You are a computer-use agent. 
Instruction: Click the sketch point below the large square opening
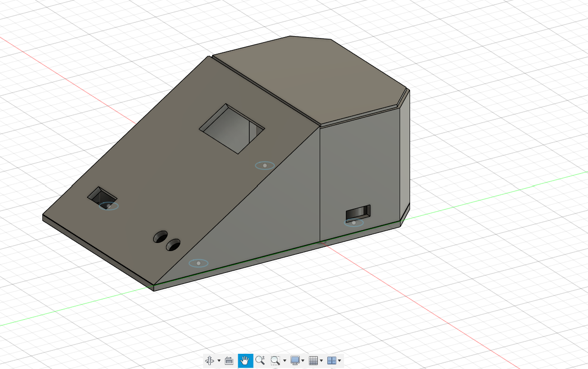(x=265, y=165)
